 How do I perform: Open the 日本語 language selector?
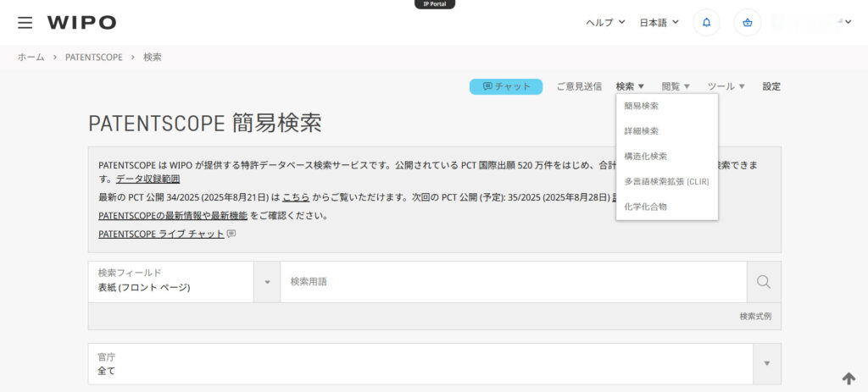659,22
